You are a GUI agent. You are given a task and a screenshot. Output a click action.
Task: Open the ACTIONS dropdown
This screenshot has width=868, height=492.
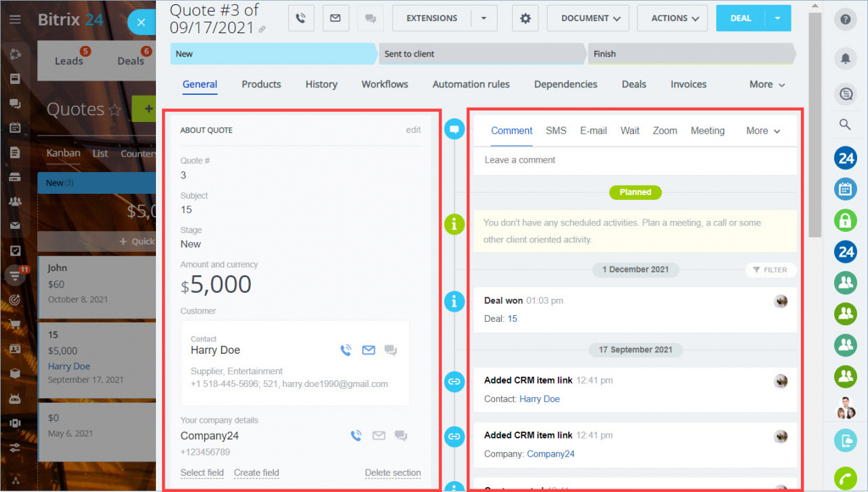coord(672,18)
